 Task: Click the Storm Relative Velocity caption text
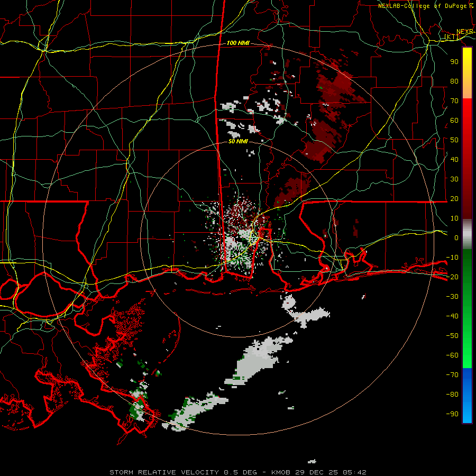click(238, 472)
